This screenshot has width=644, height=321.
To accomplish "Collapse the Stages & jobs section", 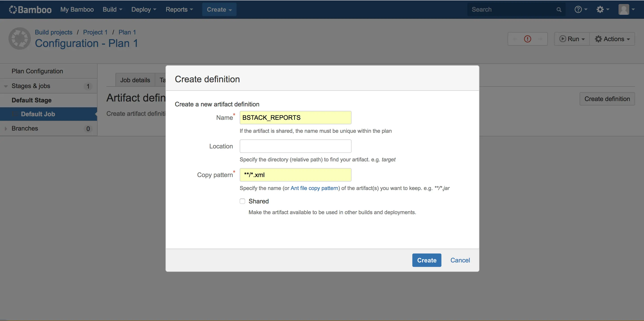I will [x=6, y=86].
